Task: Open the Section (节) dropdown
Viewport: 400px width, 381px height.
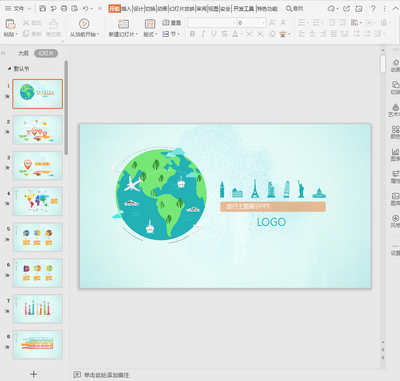Action: pos(171,34)
